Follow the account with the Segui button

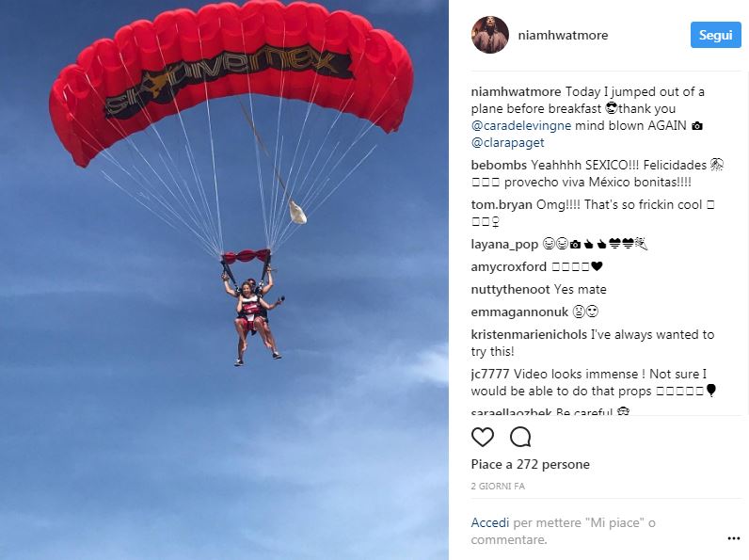tap(715, 35)
